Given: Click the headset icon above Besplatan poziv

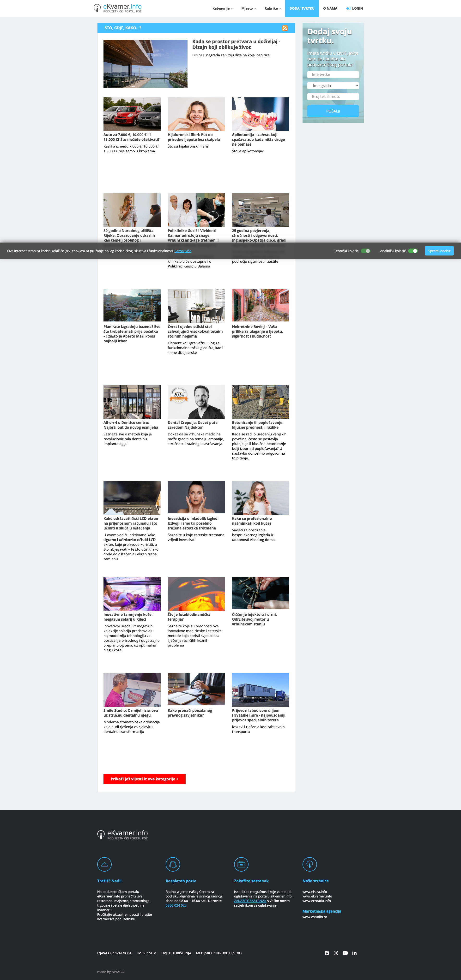Looking at the screenshot, I should coord(172,864).
